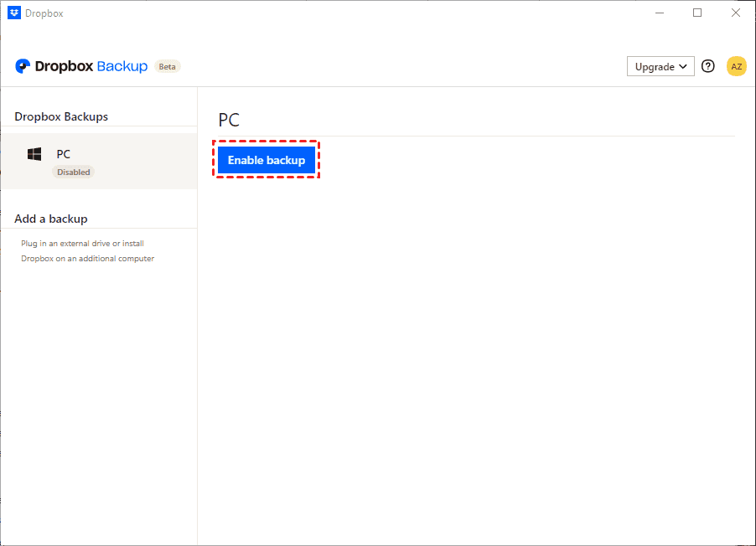The height and width of the screenshot is (546, 756).
Task: Click the Dropbox icon in the title bar
Action: 14,13
